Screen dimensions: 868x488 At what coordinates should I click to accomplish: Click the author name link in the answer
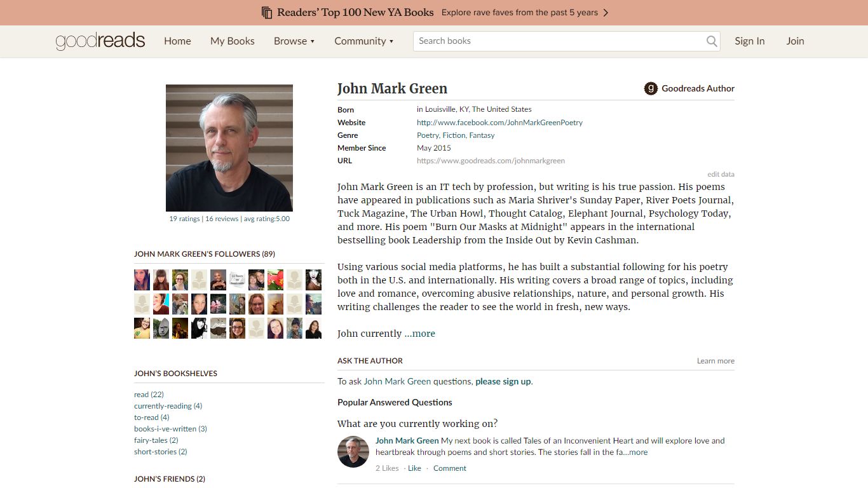[407, 440]
